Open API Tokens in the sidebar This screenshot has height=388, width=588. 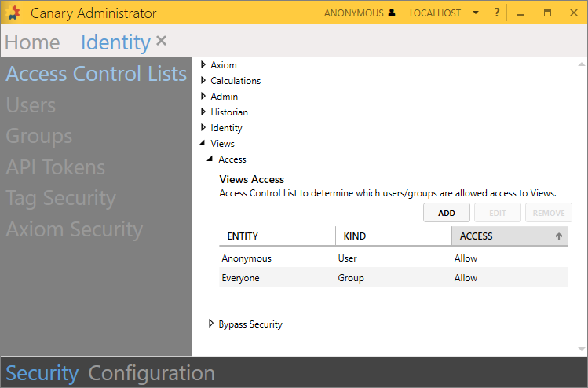[x=55, y=167]
